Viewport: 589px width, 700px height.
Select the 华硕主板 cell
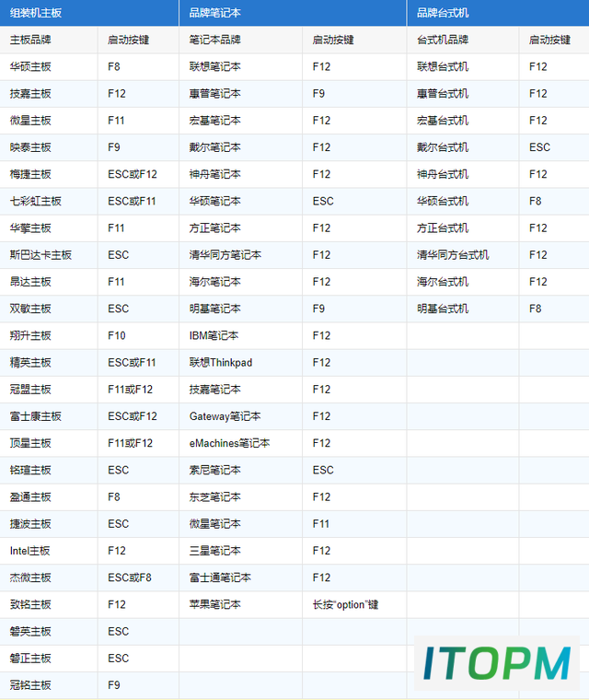point(49,67)
